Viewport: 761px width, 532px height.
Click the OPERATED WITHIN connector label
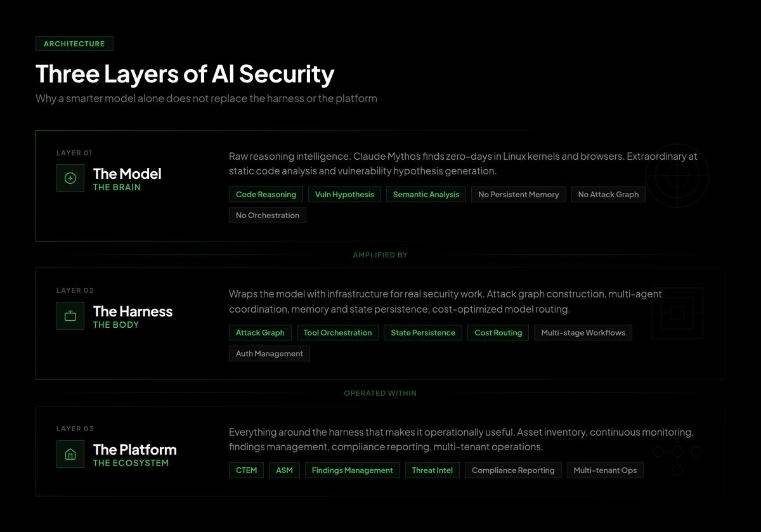(380, 393)
